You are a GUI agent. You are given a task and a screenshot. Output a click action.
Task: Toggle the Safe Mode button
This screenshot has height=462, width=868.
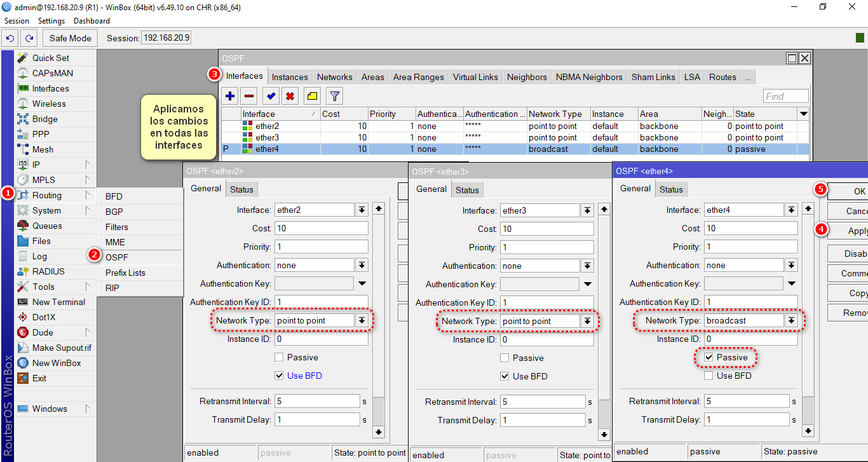[71, 38]
